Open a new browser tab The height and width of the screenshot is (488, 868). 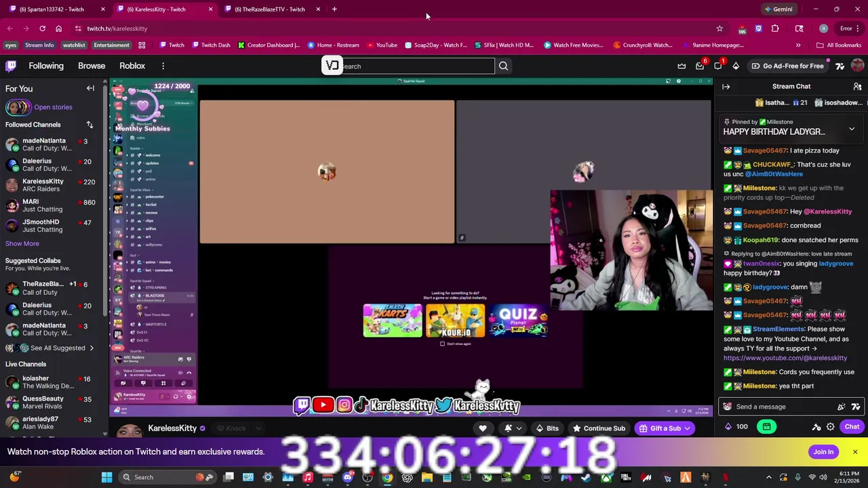point(334,9)
